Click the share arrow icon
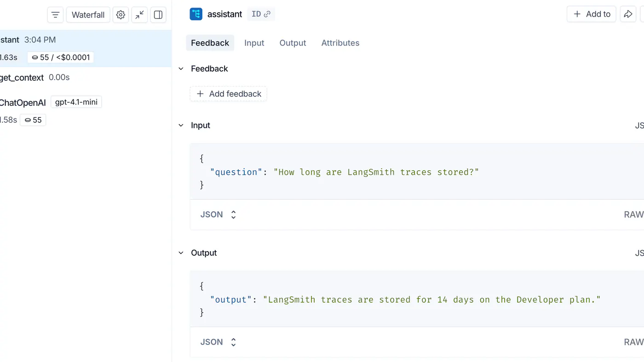The width and height of the screenshot is (644, 362). 628,14
